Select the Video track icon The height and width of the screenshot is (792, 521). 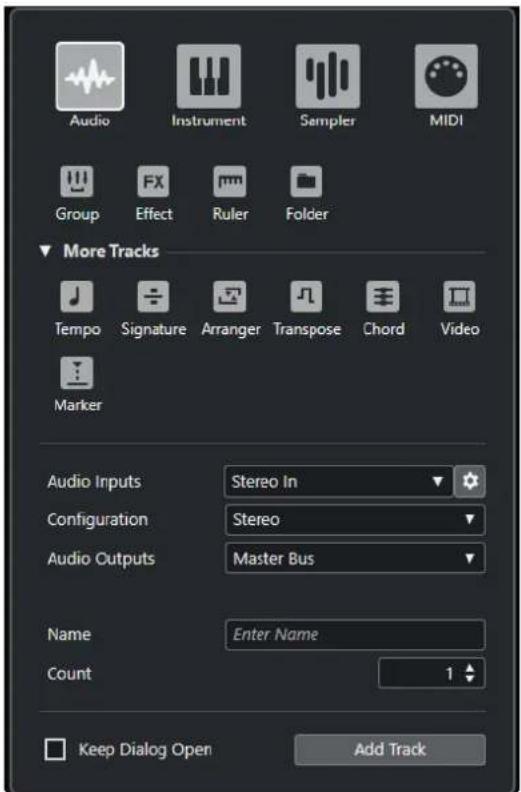(459, 296)
